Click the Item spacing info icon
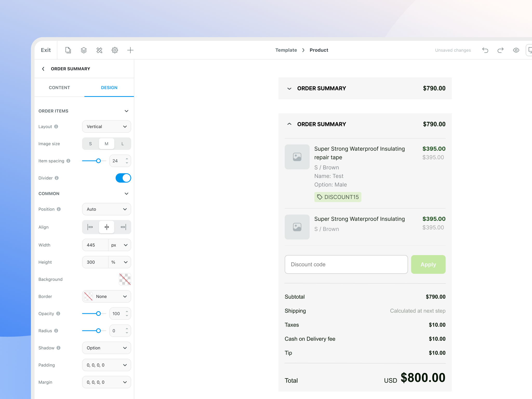Viewport: 532px width, 399px height. click(68, 161)
